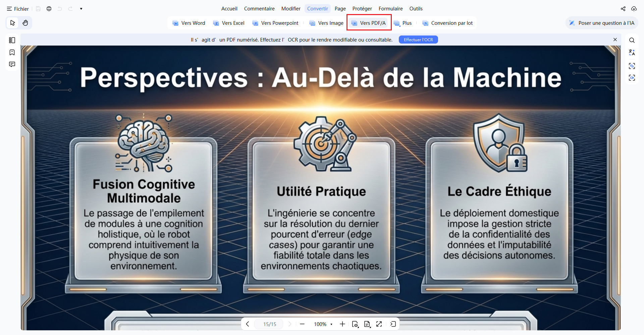
Task: Enter full screen mode
Action: coord(379,324)
